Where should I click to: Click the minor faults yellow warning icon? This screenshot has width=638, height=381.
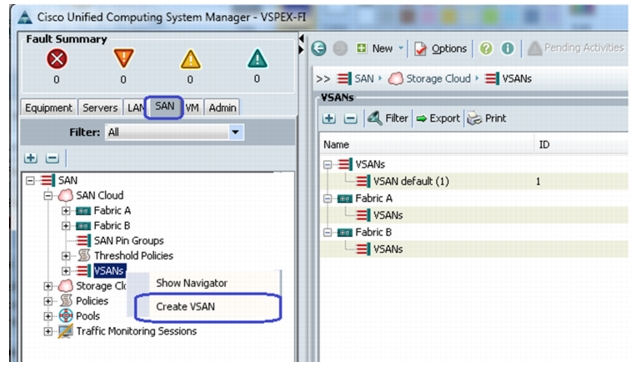coord(190,59)
